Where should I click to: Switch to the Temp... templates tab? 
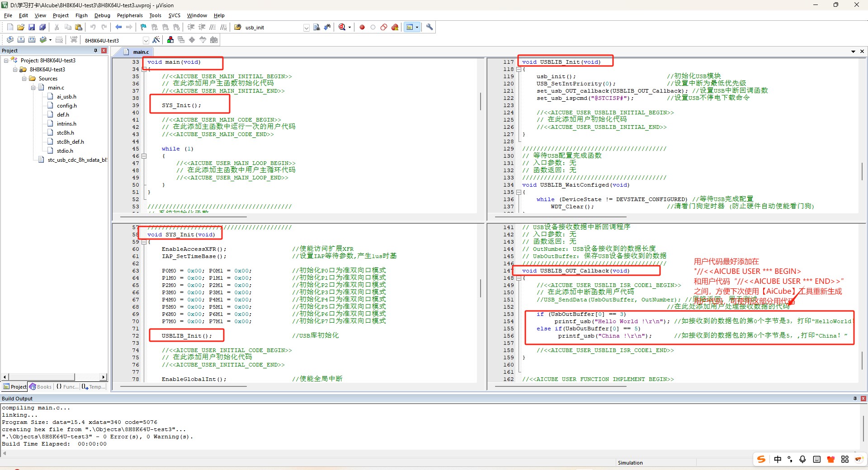coord(94,387)
